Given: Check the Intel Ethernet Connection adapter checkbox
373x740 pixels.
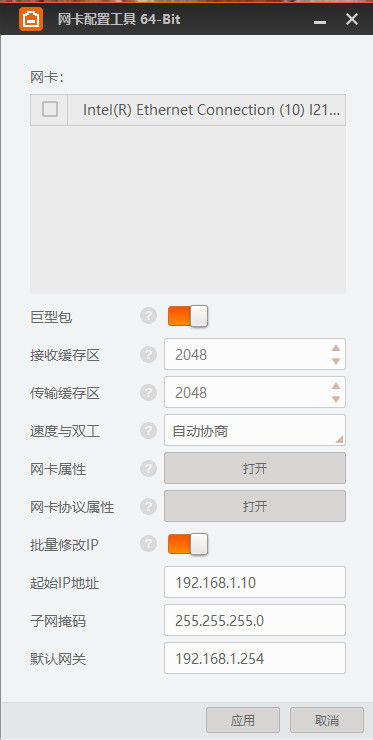Looking at the screenshot, I should click(50, 109).
